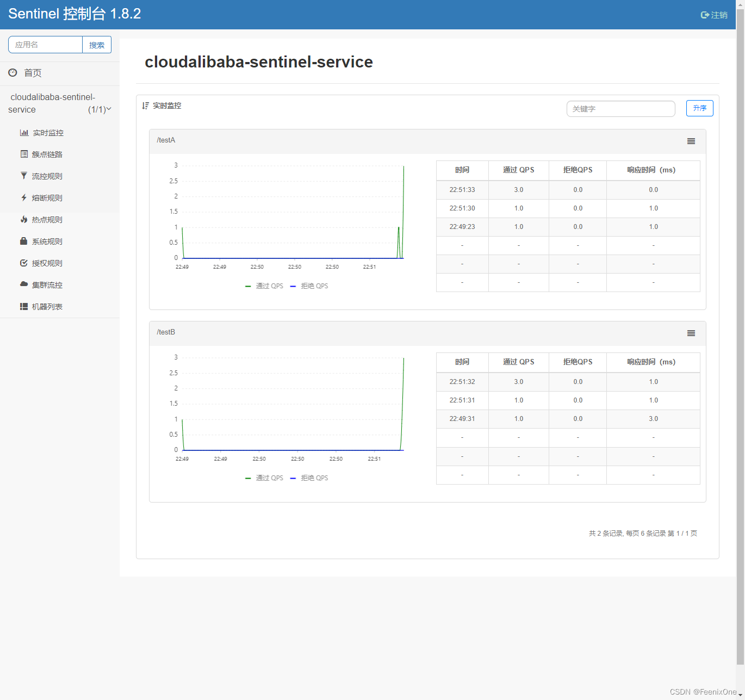
Task: Collapse the cloudalibaba-sentinel-service app chevron
Action: coord(109,109)
